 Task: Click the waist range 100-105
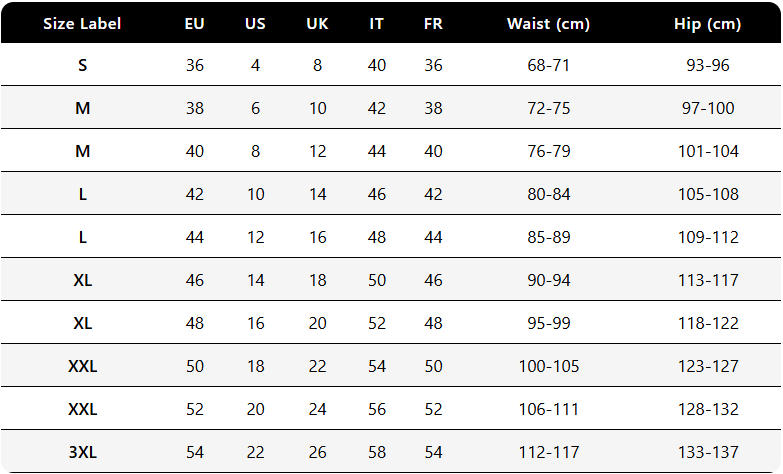(x=549, y=367)
